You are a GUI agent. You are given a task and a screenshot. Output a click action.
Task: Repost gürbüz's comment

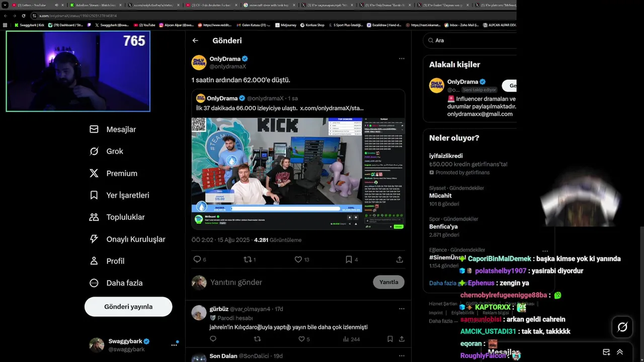[x=257, y=339]
